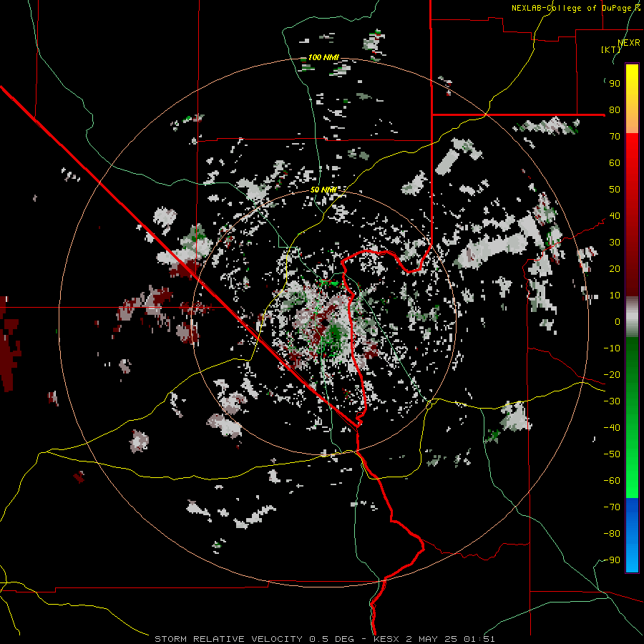Click the positive "70" scale value
Viewport: 644px width, 644px height.
pyautogui.click(x=615, y=137)
